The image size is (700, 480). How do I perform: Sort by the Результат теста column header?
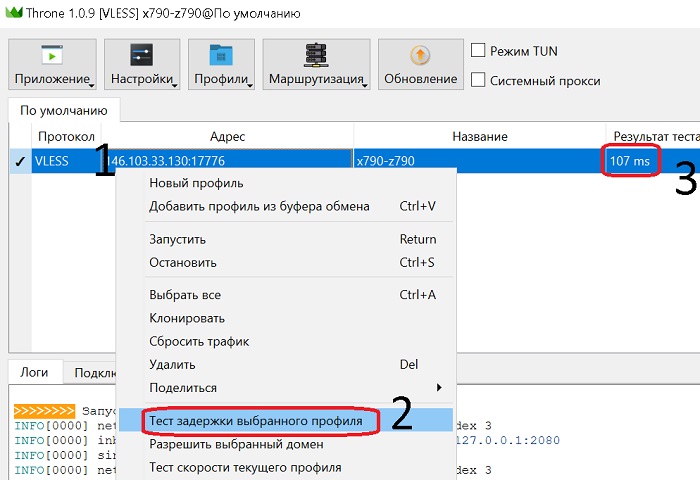pos(650,136)
